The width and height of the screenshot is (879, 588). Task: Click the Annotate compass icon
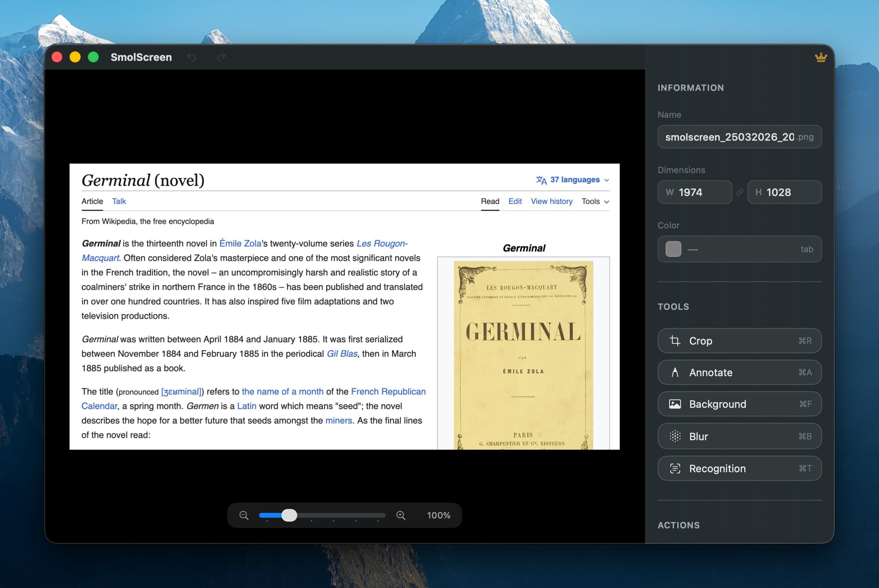coord(675,372)
